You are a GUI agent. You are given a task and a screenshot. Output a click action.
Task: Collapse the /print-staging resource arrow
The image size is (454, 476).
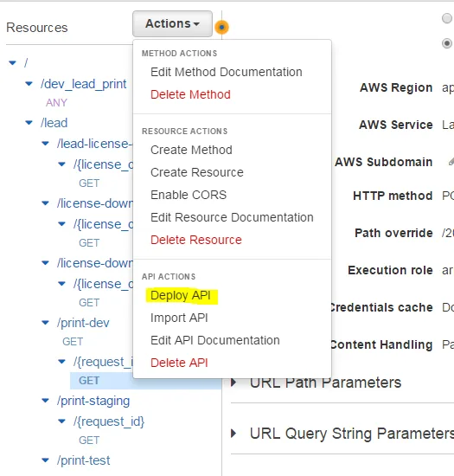coord(45,401)
